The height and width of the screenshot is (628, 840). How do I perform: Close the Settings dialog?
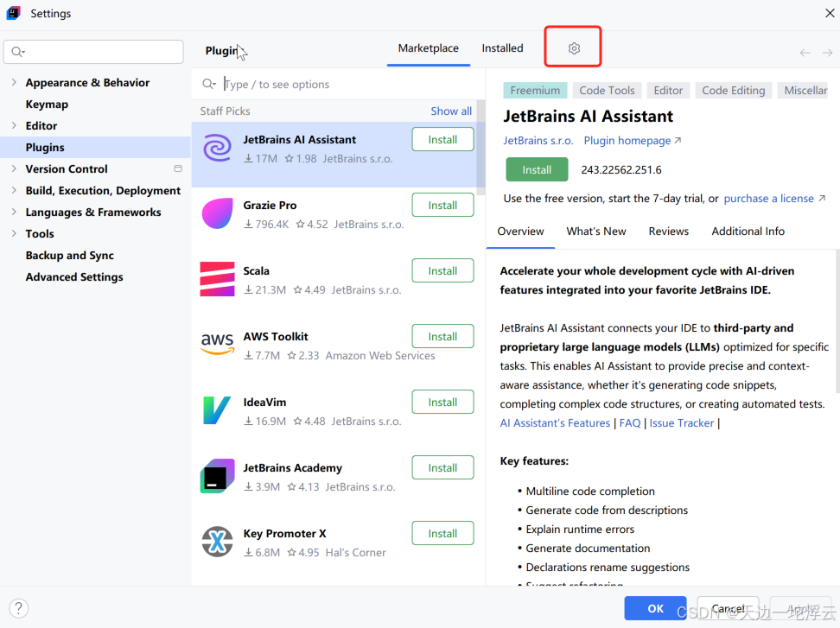pyautogui.click(x=830, y=13)
